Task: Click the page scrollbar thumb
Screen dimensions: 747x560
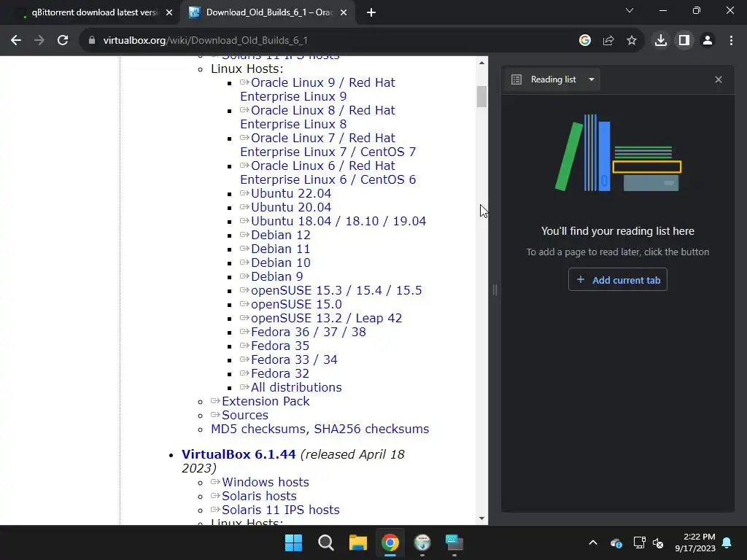Action: tap(481, 97)
